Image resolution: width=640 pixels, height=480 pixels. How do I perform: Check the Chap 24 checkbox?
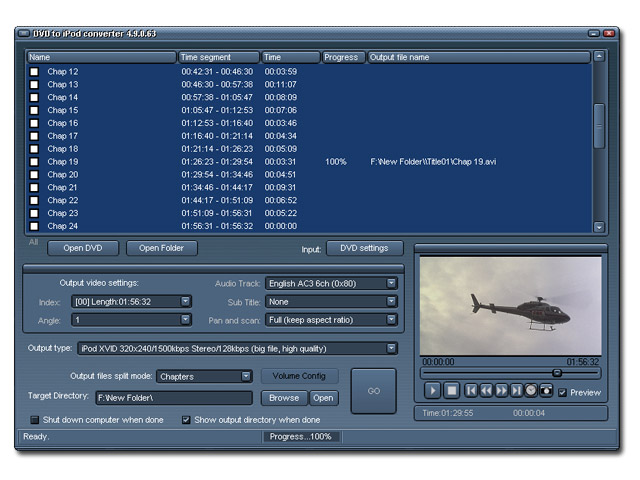[x=34, y=226]
